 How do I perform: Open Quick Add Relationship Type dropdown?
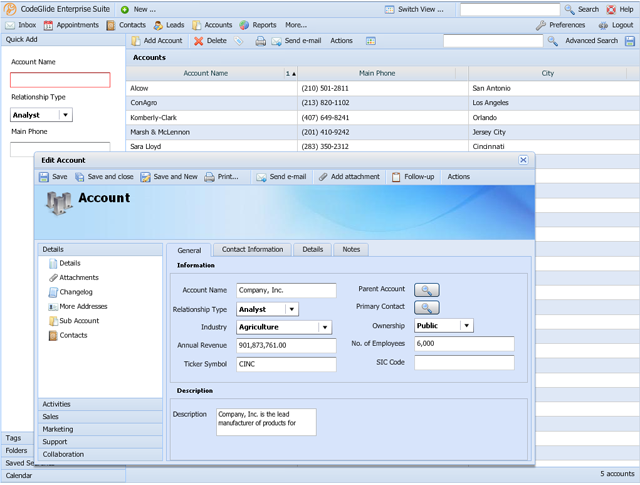pos(65,115)
